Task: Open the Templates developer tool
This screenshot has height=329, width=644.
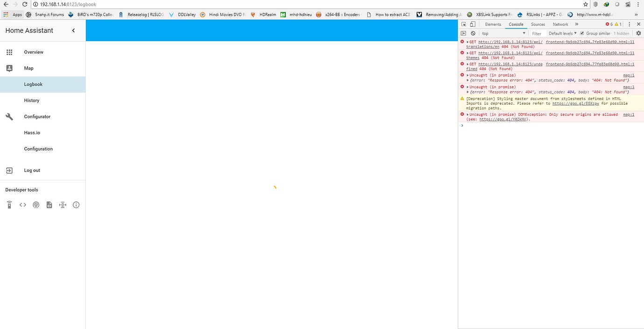Action: 49,205
